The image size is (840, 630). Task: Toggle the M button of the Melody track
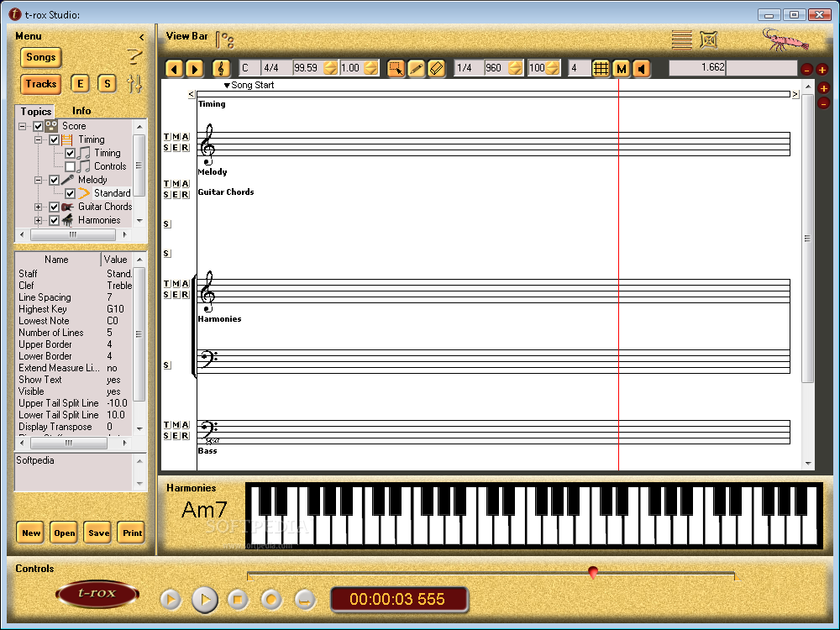coord(176,137)
